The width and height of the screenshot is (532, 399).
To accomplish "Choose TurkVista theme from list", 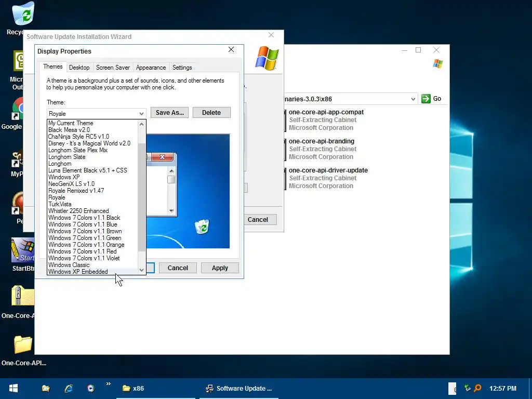I will pyautogui.click(x=92, y=204).
